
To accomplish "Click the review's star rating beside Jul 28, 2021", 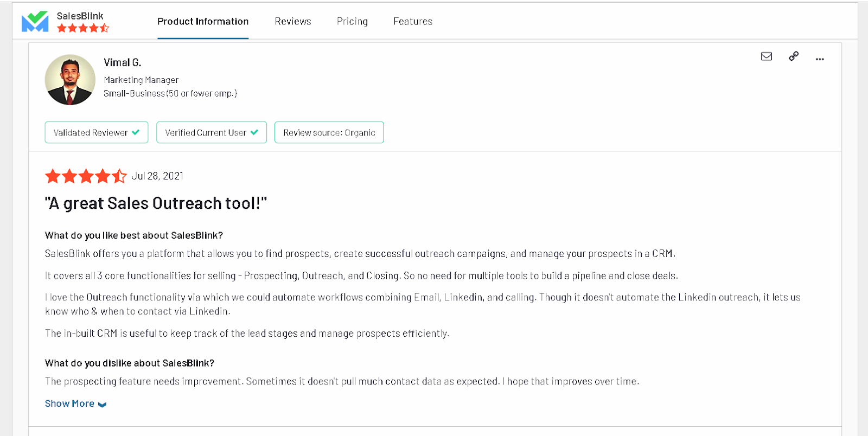I will tap(86, 176).
